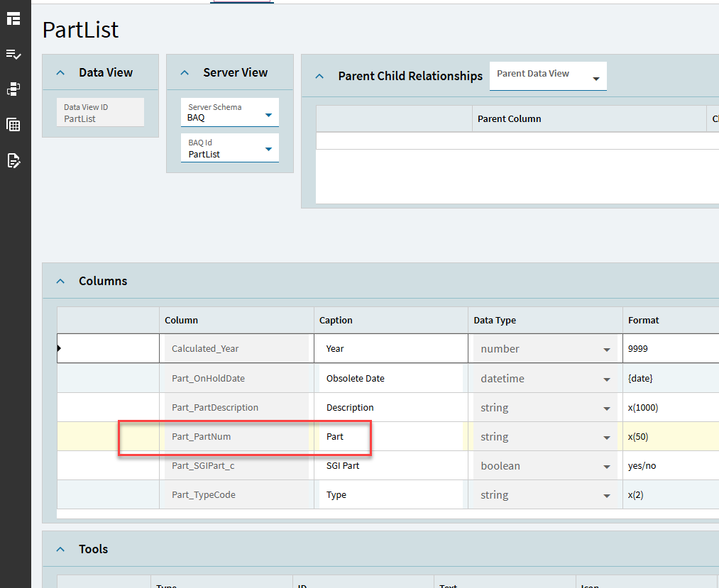Open the datetime dropdown for Part_OnHoldDate
Viewport: 719px width, 588px height.
click(607, 378)
